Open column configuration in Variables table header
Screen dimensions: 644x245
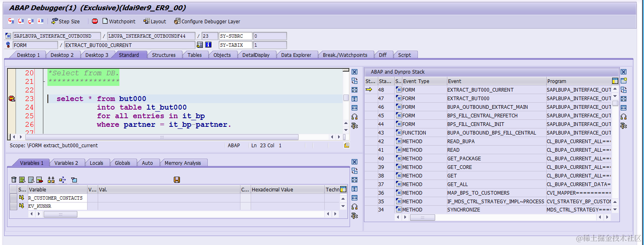click(x=343, y=189)
